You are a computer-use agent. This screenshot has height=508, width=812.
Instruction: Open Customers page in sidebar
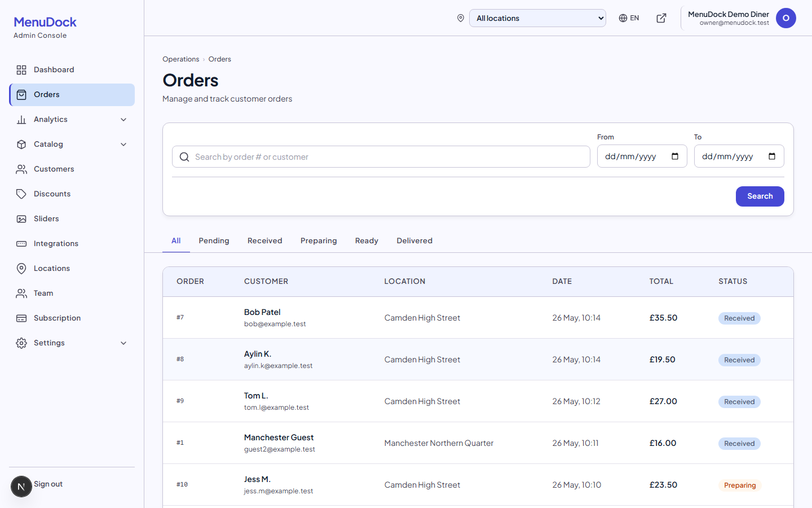pos(72,169)
